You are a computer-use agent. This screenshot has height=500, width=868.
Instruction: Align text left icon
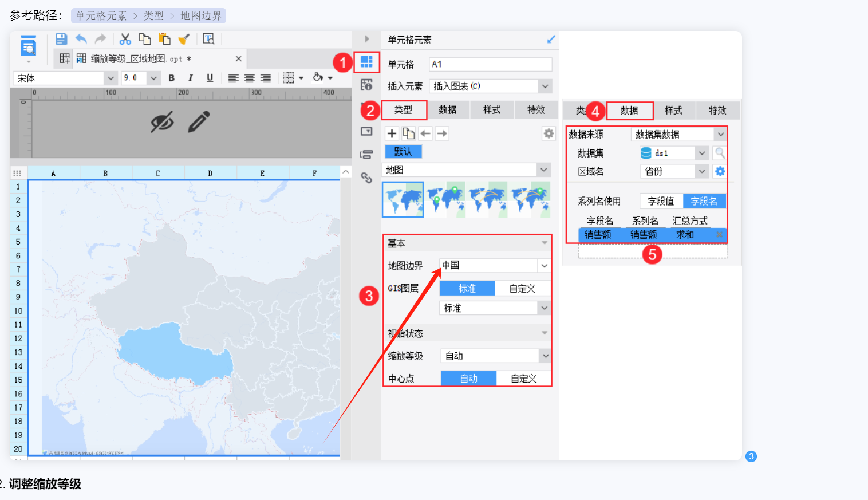coord(233,78)
